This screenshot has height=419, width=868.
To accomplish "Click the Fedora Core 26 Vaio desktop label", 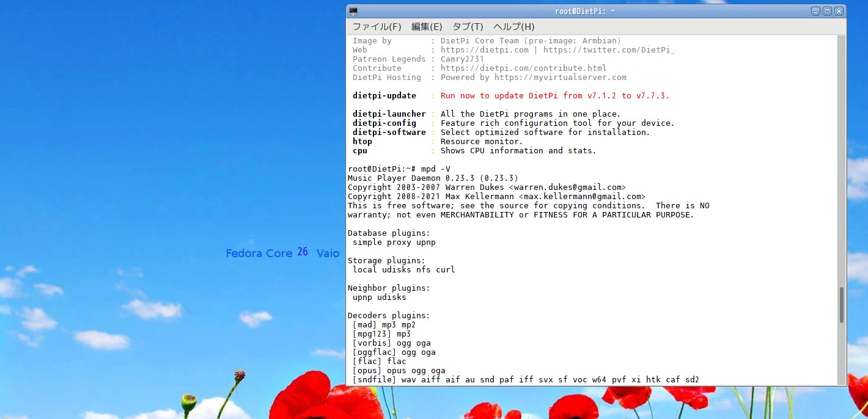I will pyautogui.click(x=282, y=253).
